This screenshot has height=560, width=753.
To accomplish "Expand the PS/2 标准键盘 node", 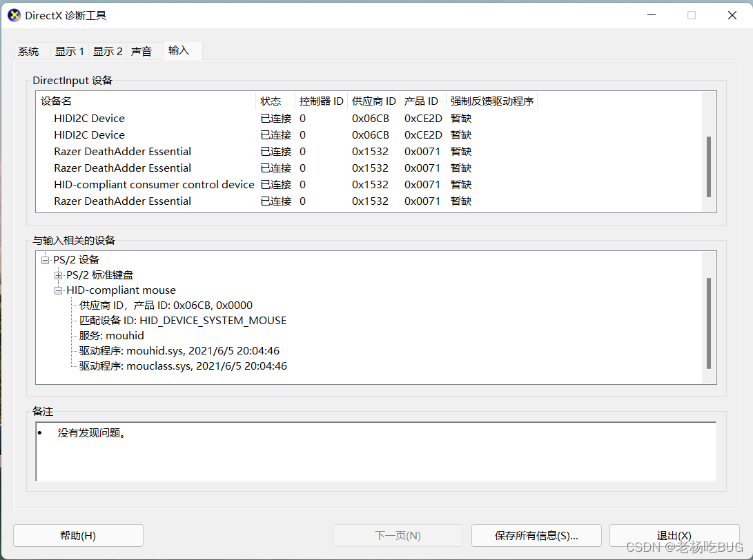I will (x=58, y=275).
